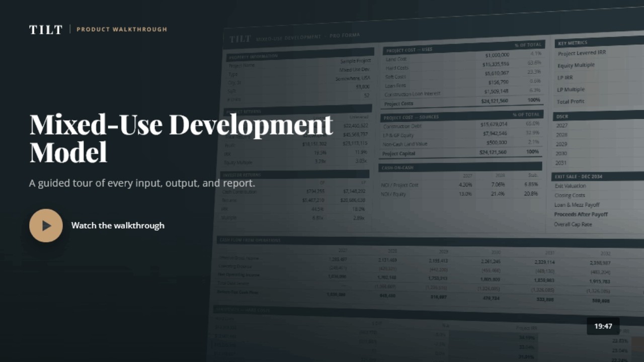Image resolution: width=644 pixels, height=362 pixels.
Task: Click the 'Loan & Mezz Payoff' row
Action: [x=577, y=205]
